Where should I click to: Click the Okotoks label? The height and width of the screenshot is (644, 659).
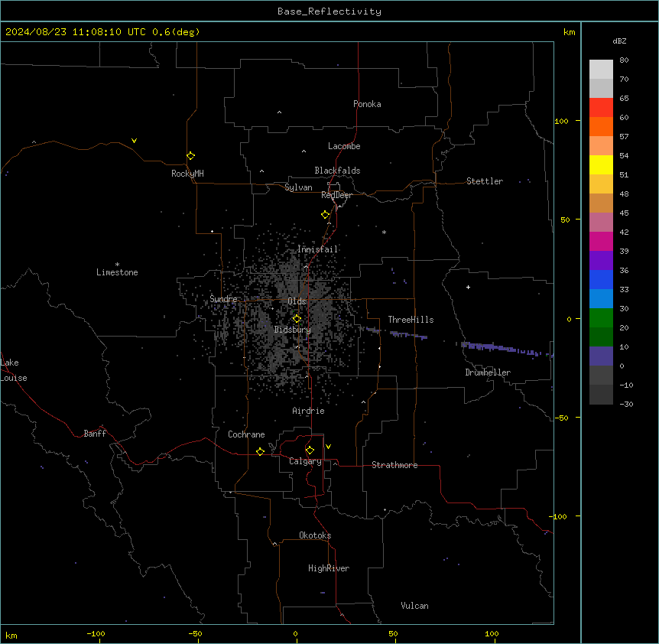pos(315,535)
